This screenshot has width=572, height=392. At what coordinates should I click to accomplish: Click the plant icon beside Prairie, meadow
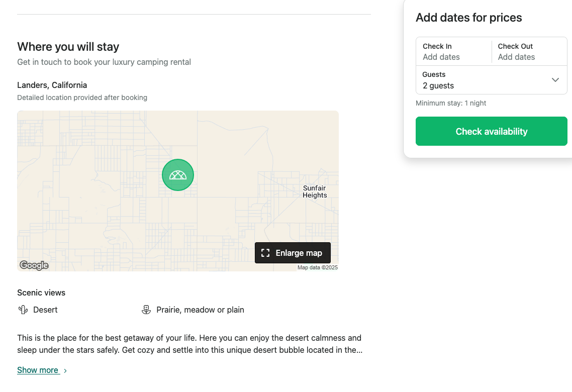point(146,310)
